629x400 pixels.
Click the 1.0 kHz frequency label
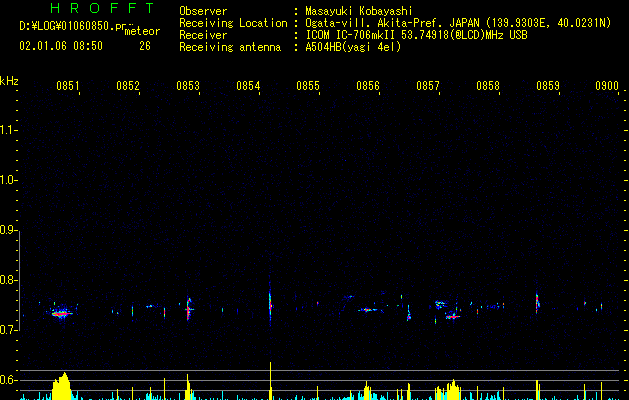(8, 180)
